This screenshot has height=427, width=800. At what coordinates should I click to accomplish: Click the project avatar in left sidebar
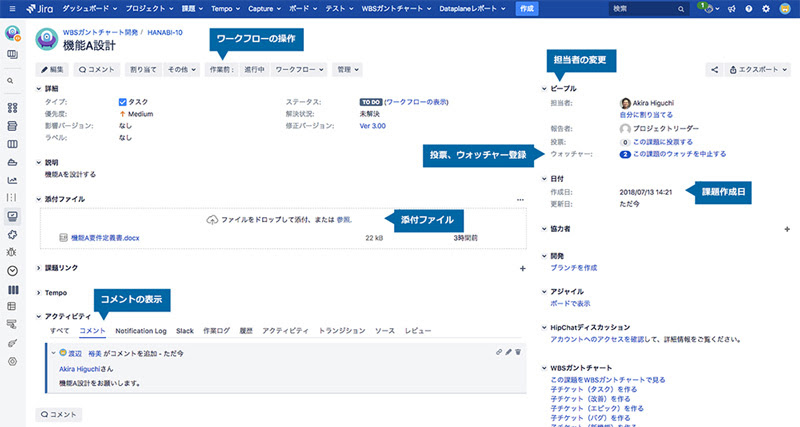[x=12, y=34]
